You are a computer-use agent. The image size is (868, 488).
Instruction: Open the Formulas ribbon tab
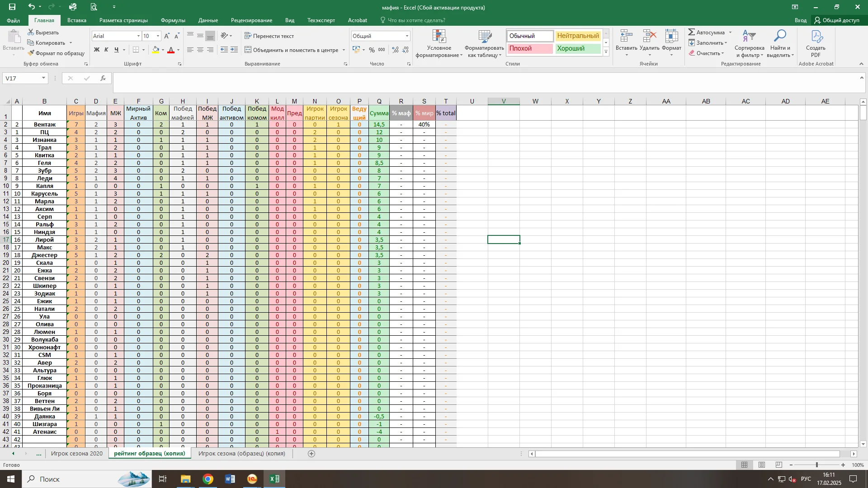point(173,20)
